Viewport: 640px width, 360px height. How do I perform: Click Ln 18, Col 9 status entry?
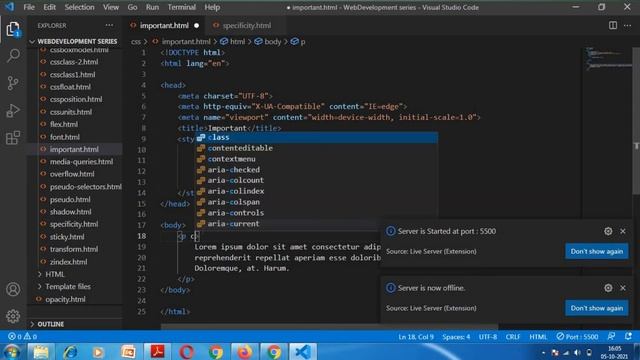(x=416, y=337)
